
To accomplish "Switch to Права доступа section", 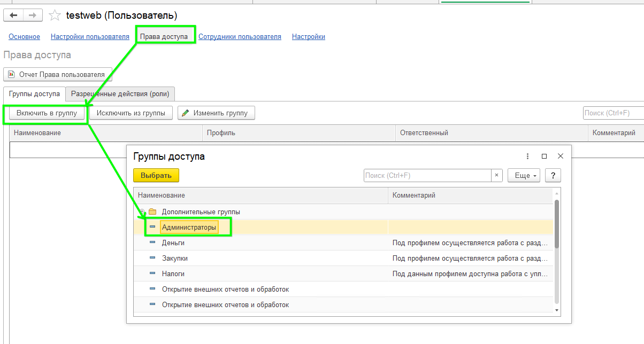I will [x=164, y=37].
